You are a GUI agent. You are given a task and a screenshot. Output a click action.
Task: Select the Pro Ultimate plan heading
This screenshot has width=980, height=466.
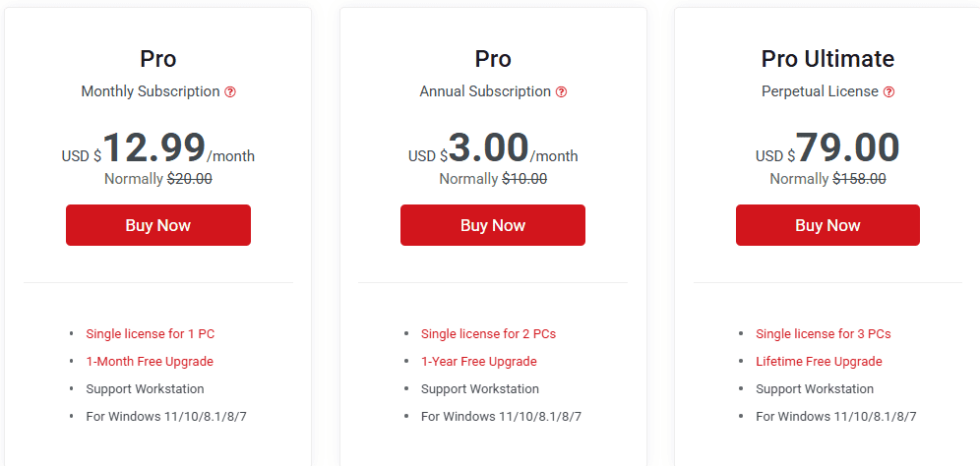coord(827,59)
